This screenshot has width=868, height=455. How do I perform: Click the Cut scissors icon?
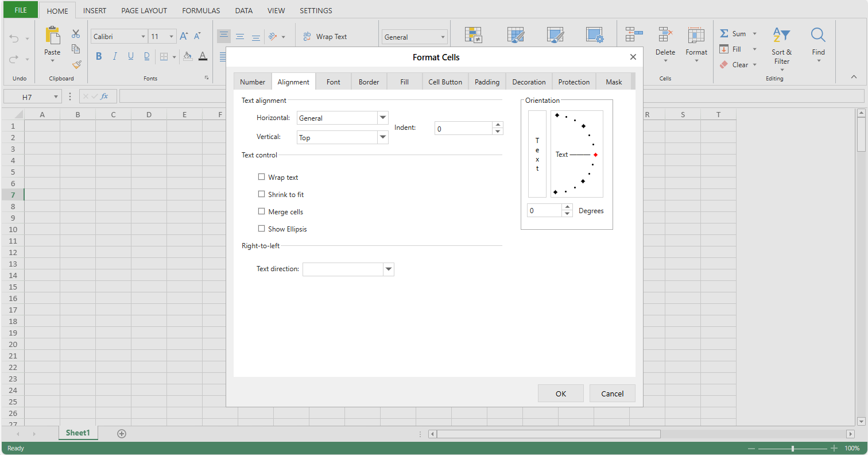(x=76, y=34)
